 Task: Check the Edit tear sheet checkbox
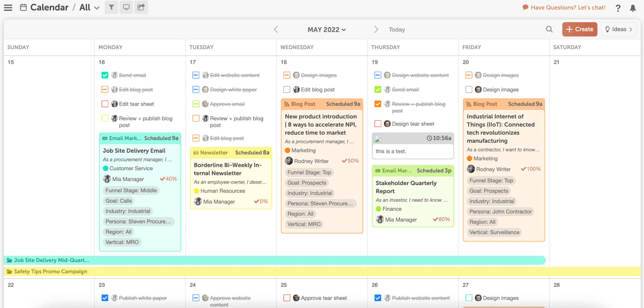(x=105, y=104)
